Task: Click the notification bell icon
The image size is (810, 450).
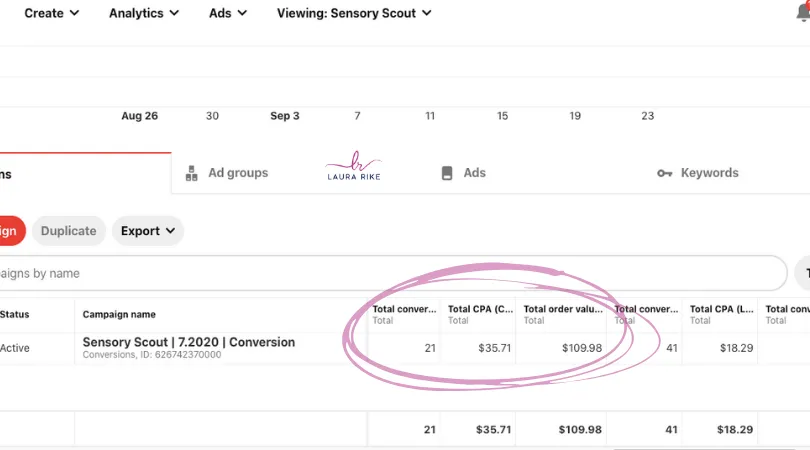Action: click(x=803, y=13)
